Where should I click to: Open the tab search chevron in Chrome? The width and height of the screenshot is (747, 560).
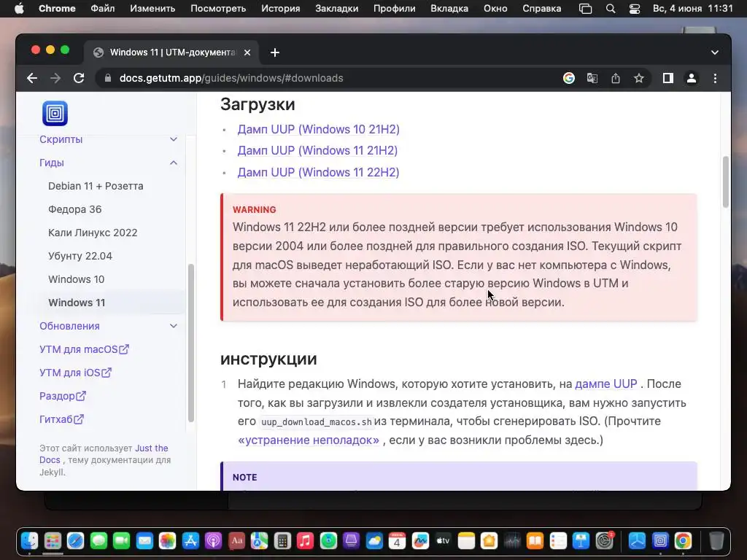click(x=715, y=52)
